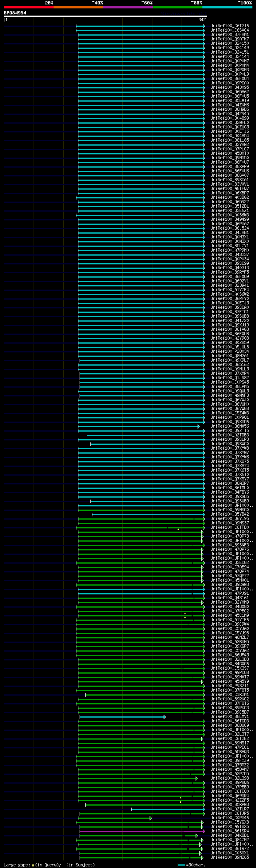Click the cyan alignment bar for UniRef100_A2TLR7
The image size is (256, 868).
(x=168, y=809)
